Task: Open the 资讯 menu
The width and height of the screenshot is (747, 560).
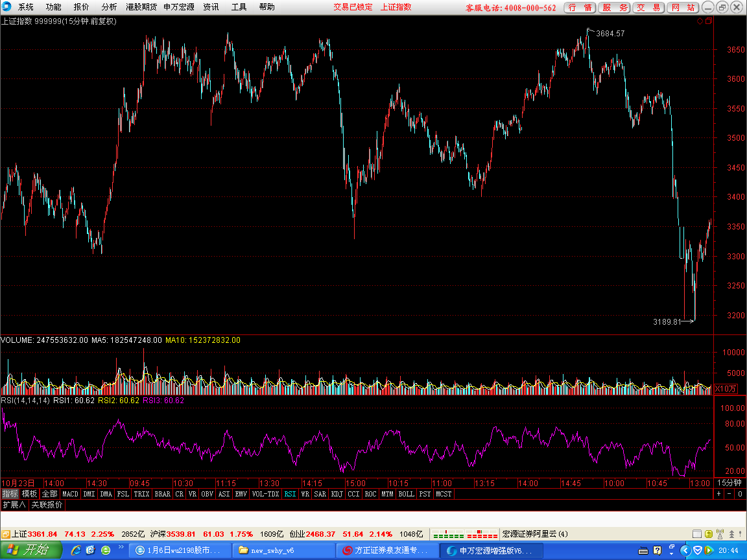Action: (x=211, y=7)
